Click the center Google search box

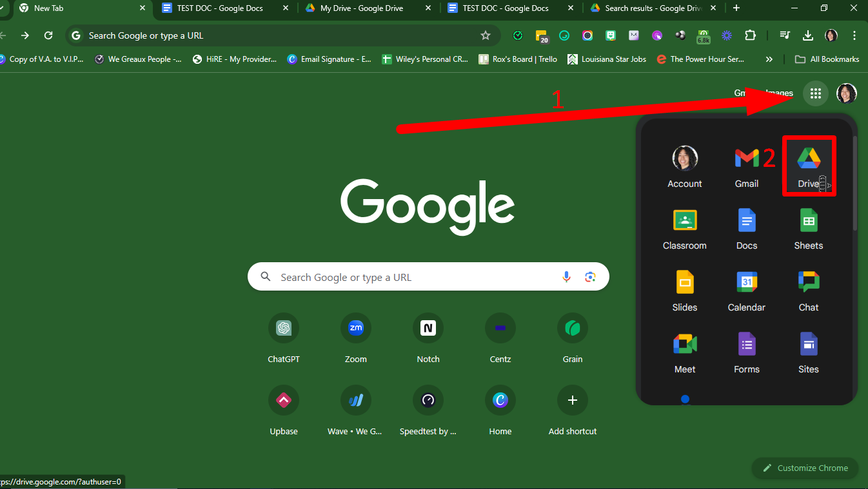(x=413, y=277)
